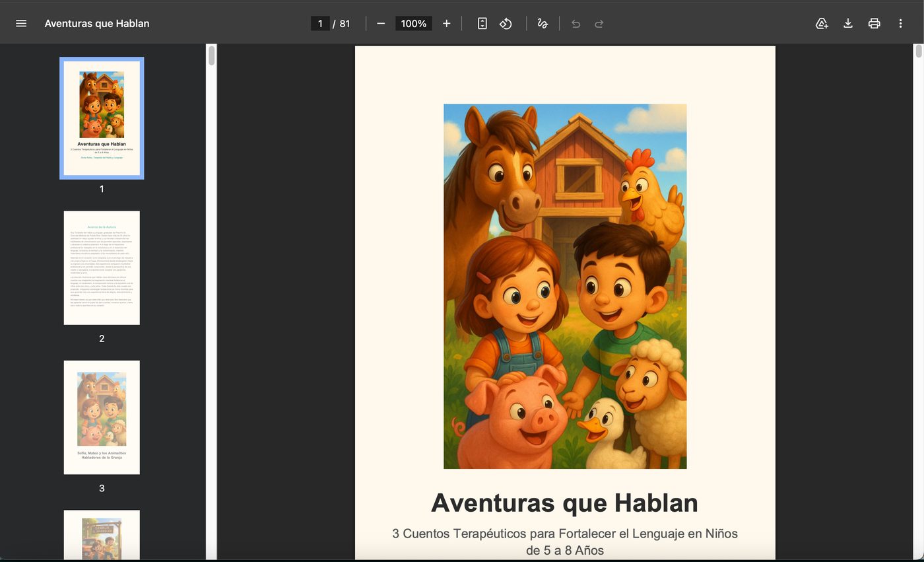924x562 pixels.
Task: Click the undo arrow icon
Action: pos(576,23)
